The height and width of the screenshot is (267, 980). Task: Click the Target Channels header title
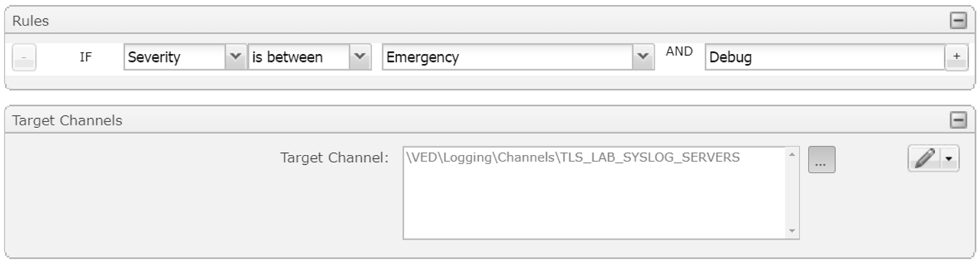tap(67, 121)
